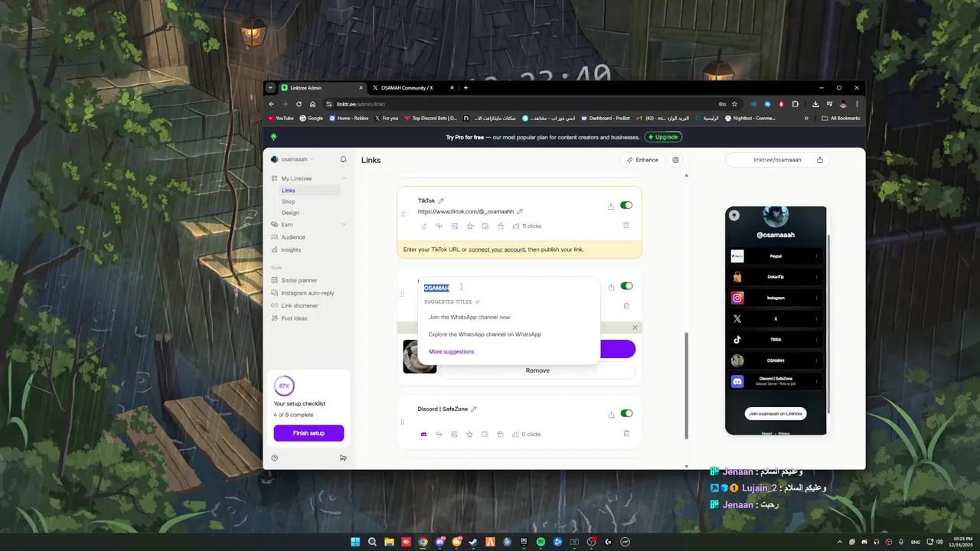The width and height of the screenshot is (980, 551).
Task: Click the Upgrade button in banner
Action: [662, 137]
